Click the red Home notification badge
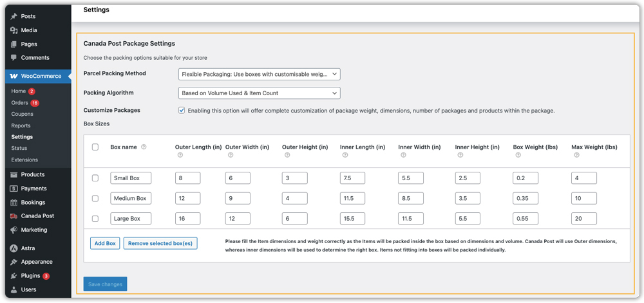This screenshot has width=644, height=303. tap(32, 91)
